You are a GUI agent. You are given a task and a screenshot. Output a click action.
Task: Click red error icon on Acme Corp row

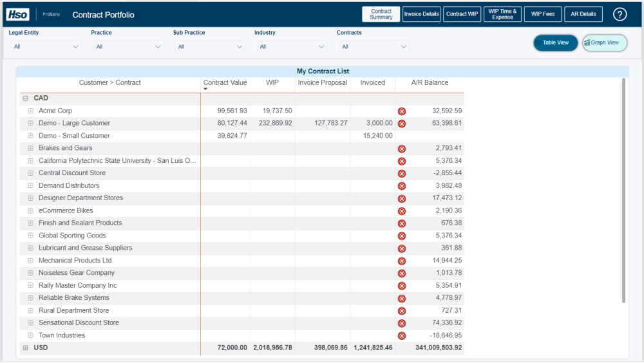point(402,111)
